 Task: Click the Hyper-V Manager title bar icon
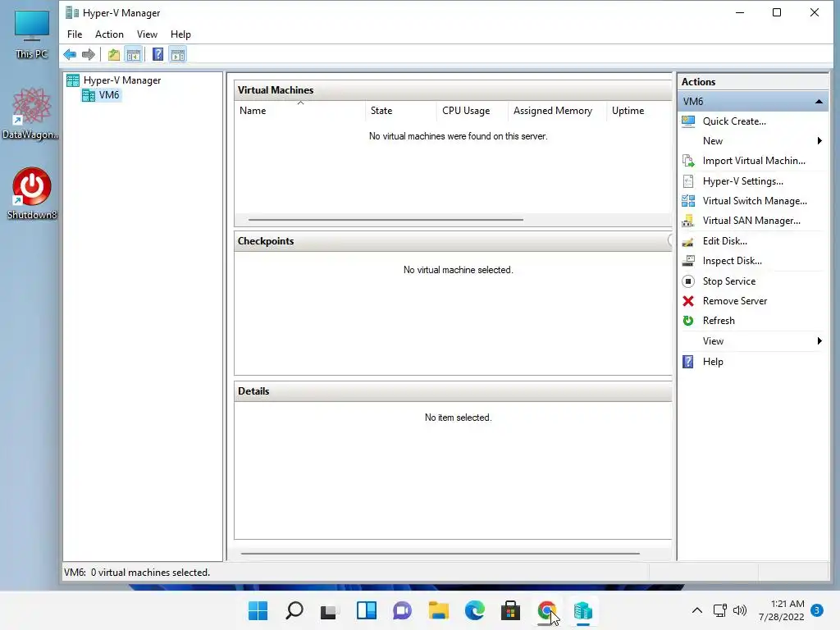click(72, 12)
